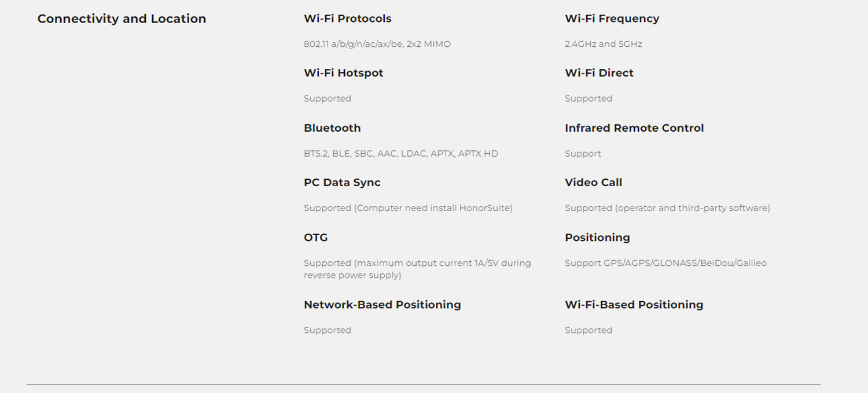Click the Connectivity and Location section heading
The height and width of the screenshot is (393, 868).
(x=122, y=18)
